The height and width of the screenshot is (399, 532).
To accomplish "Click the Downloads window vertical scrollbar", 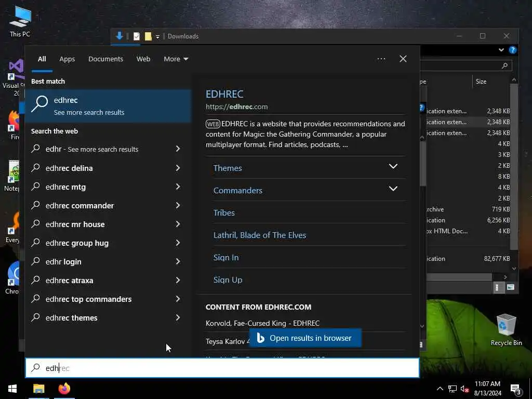I will click(514, 166).
